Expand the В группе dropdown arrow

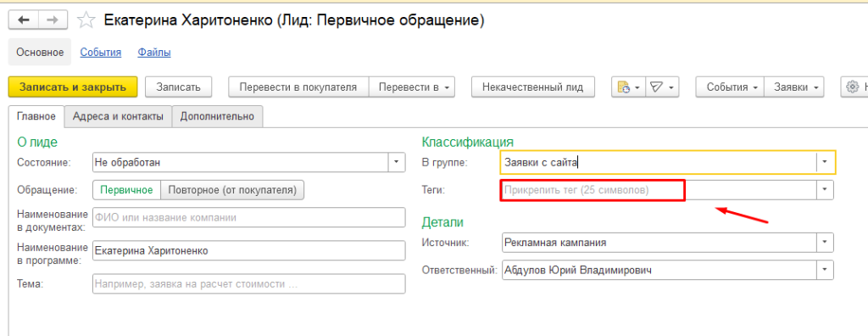pos(825,162)
